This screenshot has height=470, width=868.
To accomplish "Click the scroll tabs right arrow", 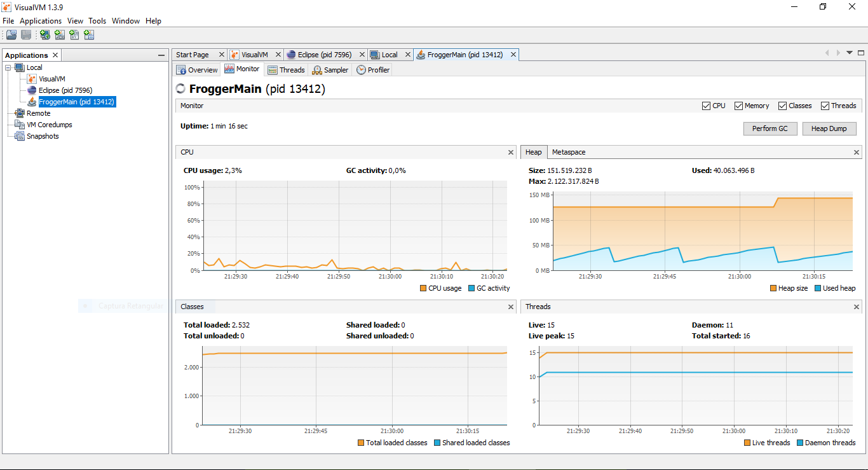I will [838, 53].
